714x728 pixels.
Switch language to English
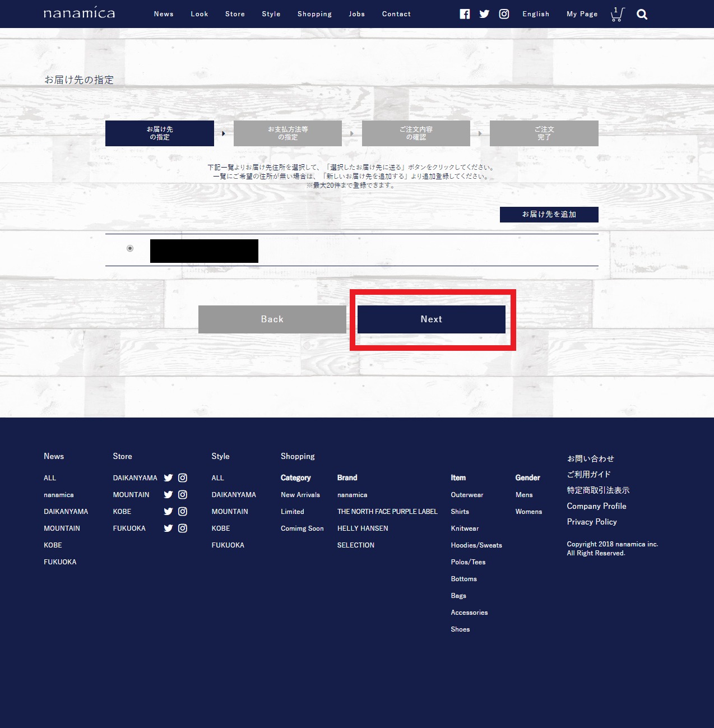click(536, 14)
